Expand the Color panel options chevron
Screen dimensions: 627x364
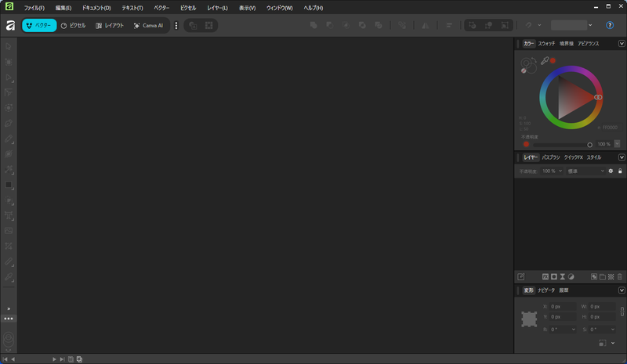tap(622, 44)
